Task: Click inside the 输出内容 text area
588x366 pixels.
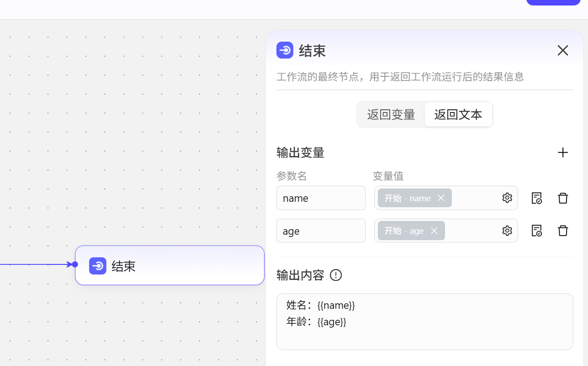Action: pos(424,320)
